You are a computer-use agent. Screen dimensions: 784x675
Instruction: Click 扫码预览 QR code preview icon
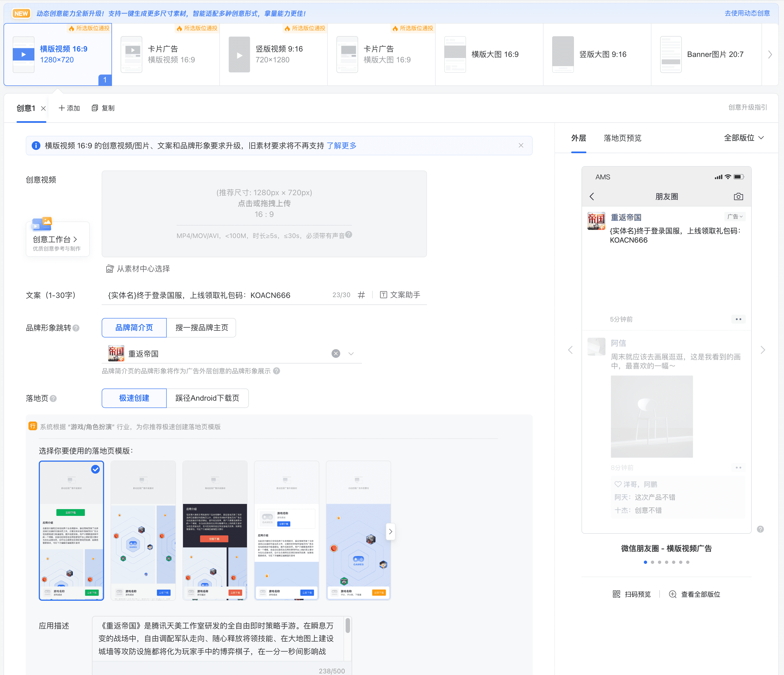tap(616, 594)
